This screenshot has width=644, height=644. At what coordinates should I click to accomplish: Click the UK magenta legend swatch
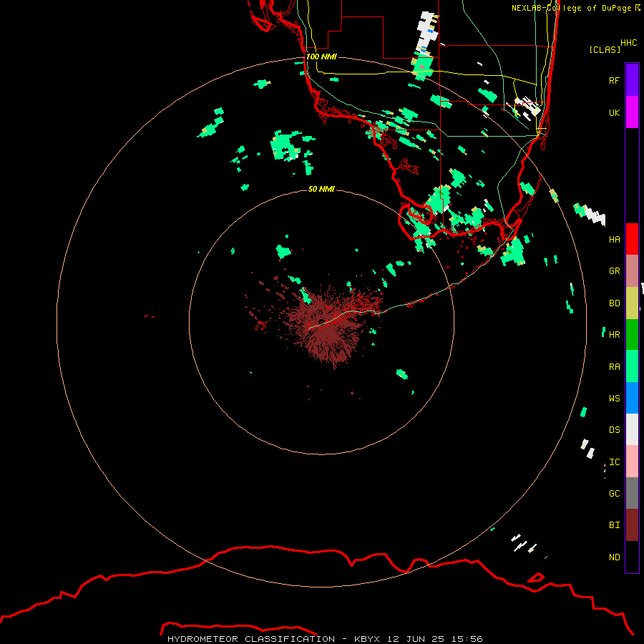coord(632,112)
